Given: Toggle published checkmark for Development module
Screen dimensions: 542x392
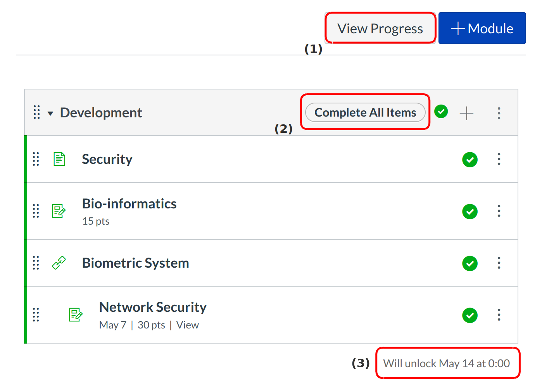Looking at the screenshot, I should [x=441, y=112].
